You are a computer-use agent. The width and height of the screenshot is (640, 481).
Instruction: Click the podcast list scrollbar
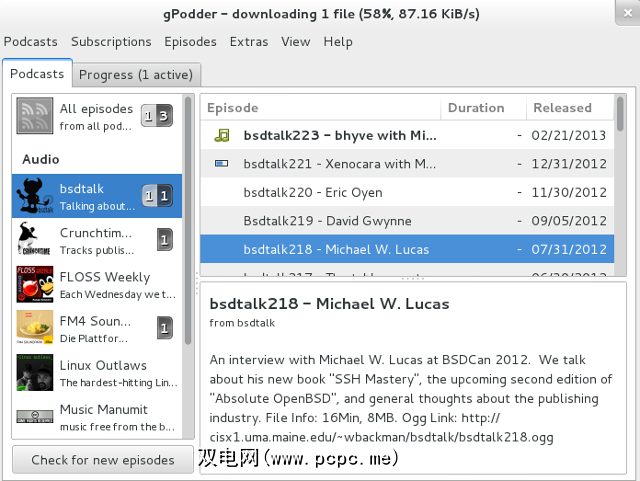(188, 220)
